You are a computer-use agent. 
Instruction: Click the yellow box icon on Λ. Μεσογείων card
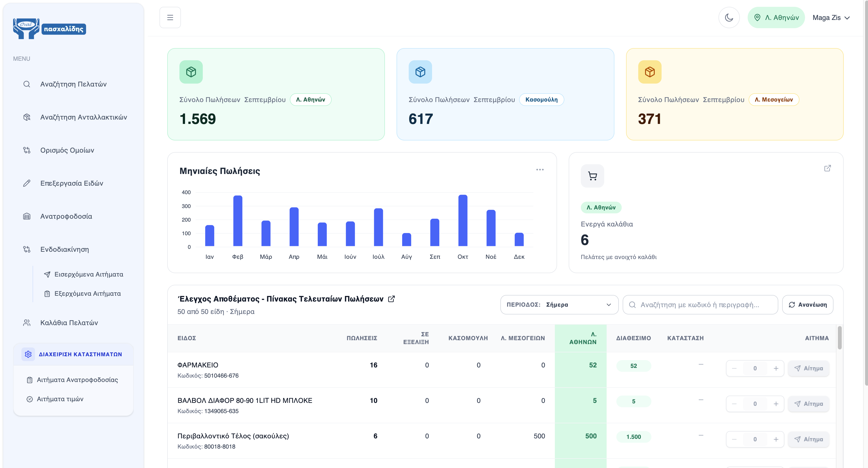650,72
